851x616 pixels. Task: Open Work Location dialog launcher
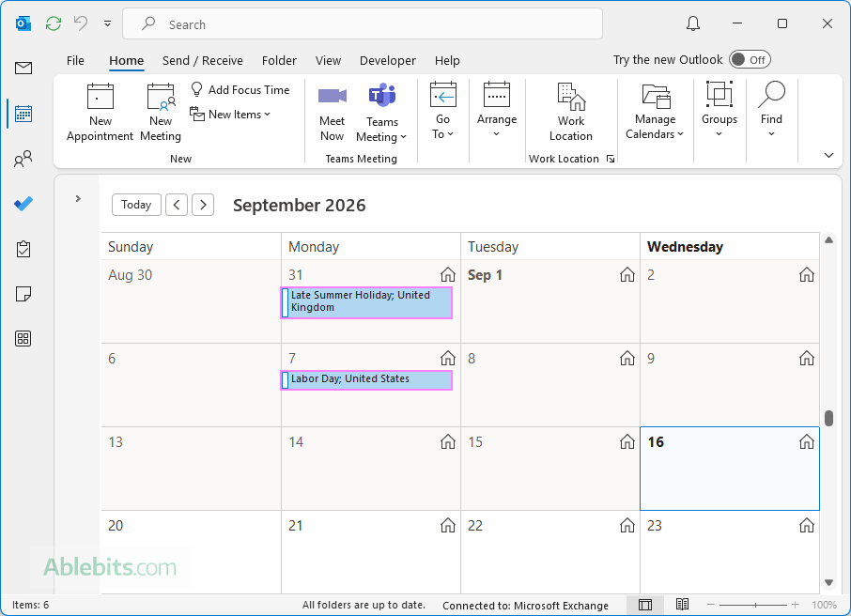pyautogui.click(x=611, y=159)
